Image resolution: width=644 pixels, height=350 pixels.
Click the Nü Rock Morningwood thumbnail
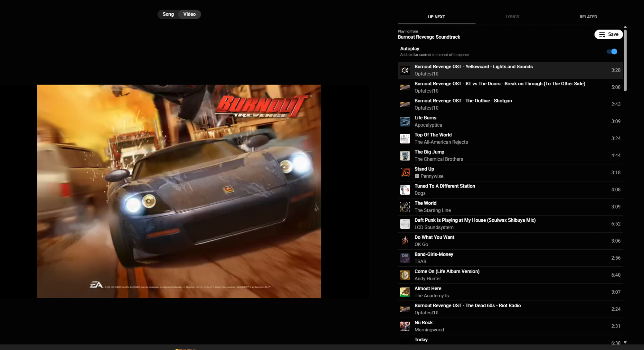[x=405, y=326]
